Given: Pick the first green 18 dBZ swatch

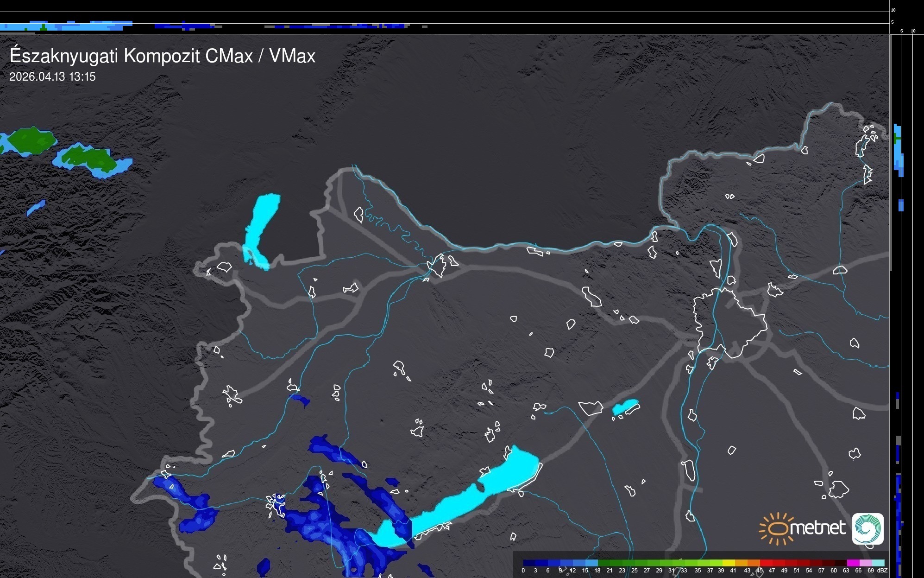Looking at the screenshot, I should coord(604,563).
